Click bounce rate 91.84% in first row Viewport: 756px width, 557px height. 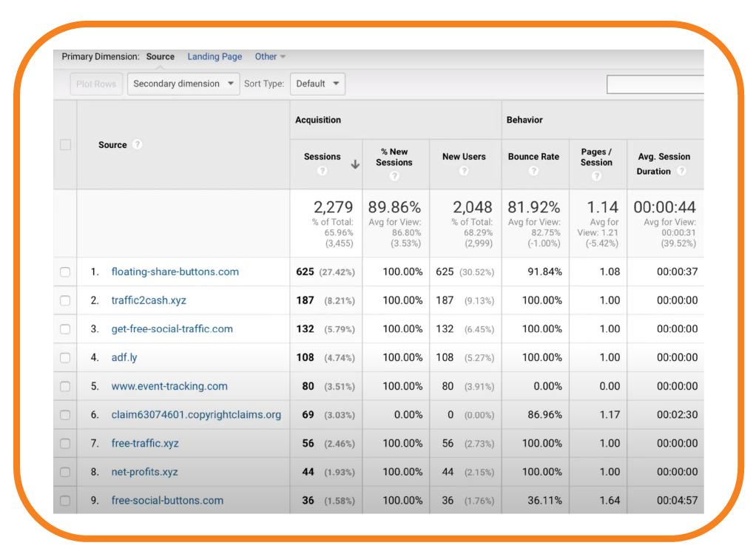[x=545, y=271]
